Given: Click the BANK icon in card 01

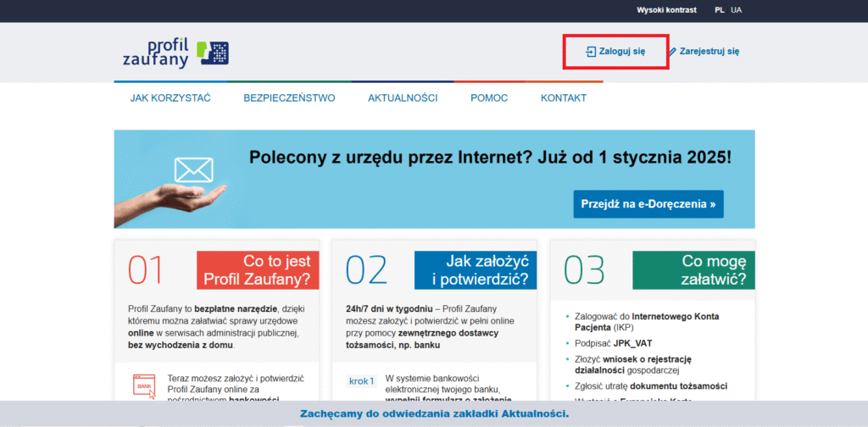Looking at the screenshot, I should click(143, 385).
